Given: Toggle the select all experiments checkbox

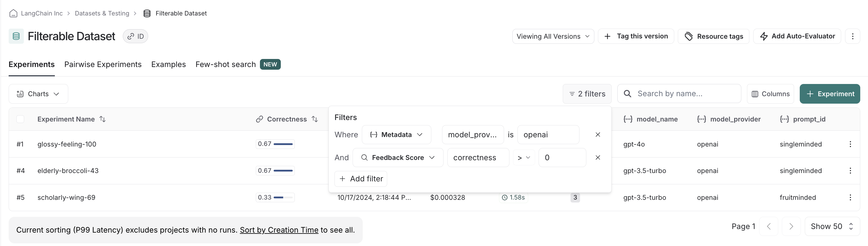Looking at the screenshot, I should 20,119.
